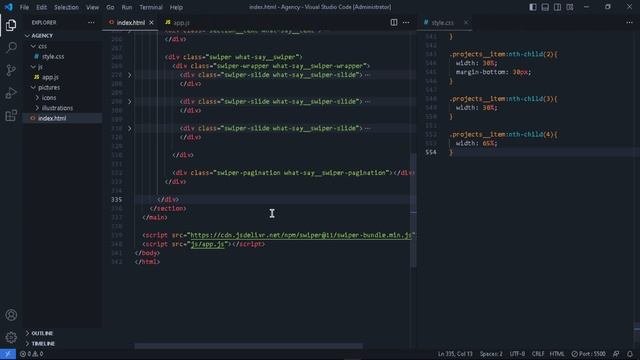Click the feedback broadcast icon in status bar

616,354
